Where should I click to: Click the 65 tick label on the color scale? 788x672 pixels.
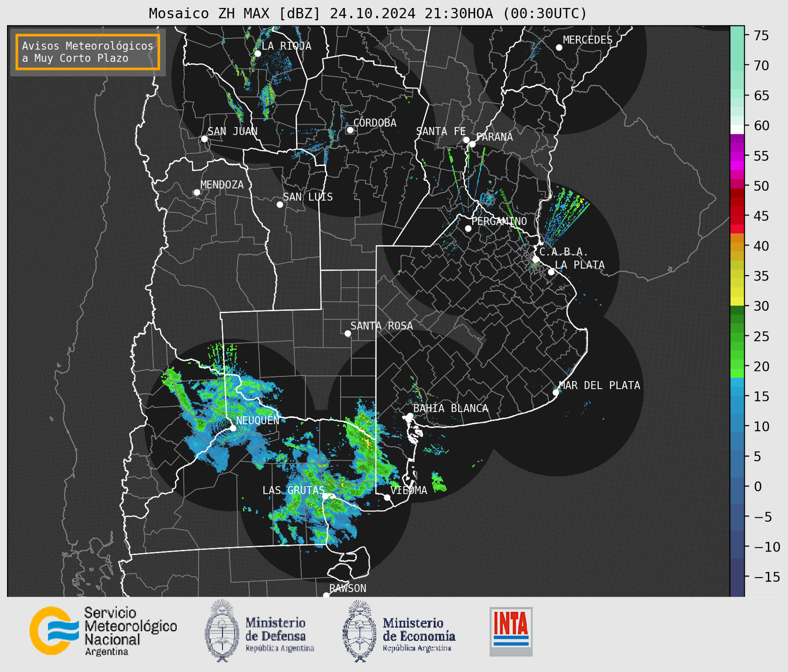pyautogui.click(x=761, y=96)
